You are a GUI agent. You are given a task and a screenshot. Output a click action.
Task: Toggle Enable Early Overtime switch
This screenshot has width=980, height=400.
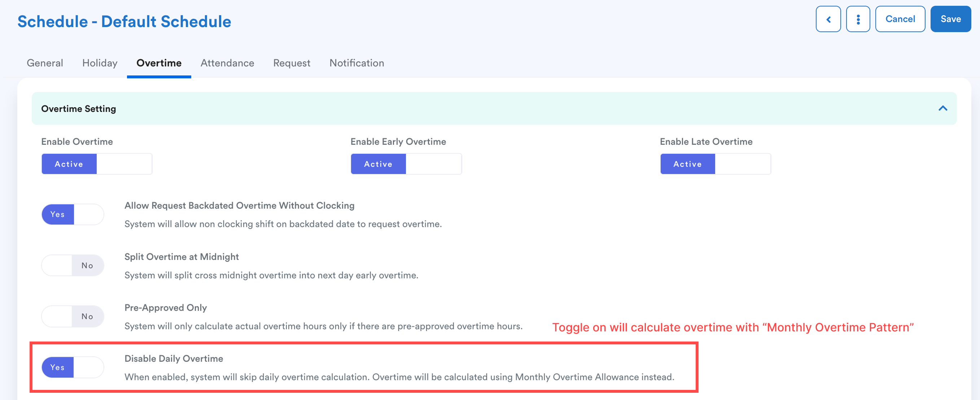[406, 164]
